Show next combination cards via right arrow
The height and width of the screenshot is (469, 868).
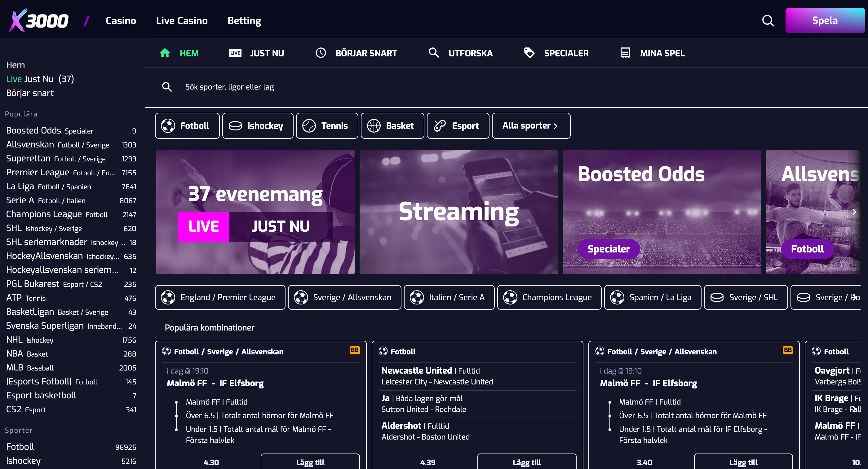coord(854,409)
